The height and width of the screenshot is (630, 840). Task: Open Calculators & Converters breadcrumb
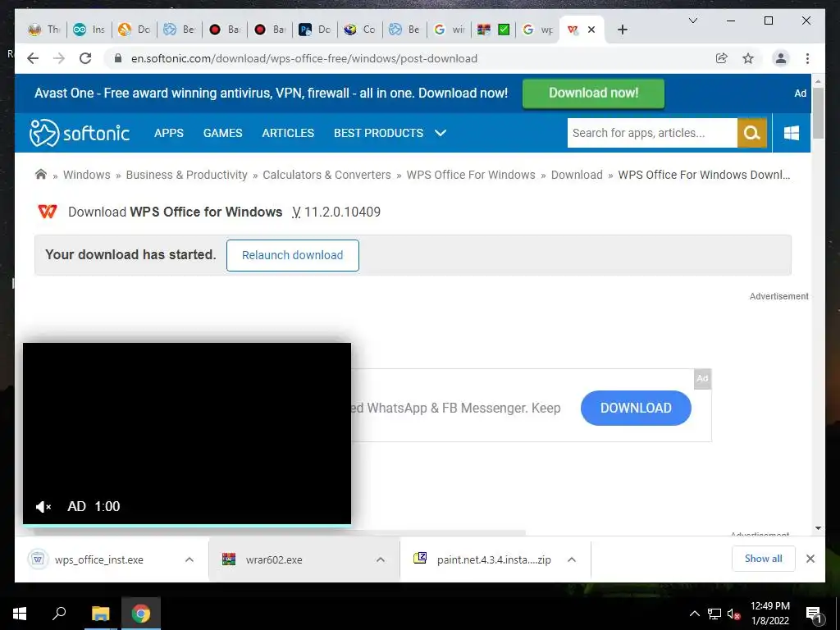pos(326,175)
